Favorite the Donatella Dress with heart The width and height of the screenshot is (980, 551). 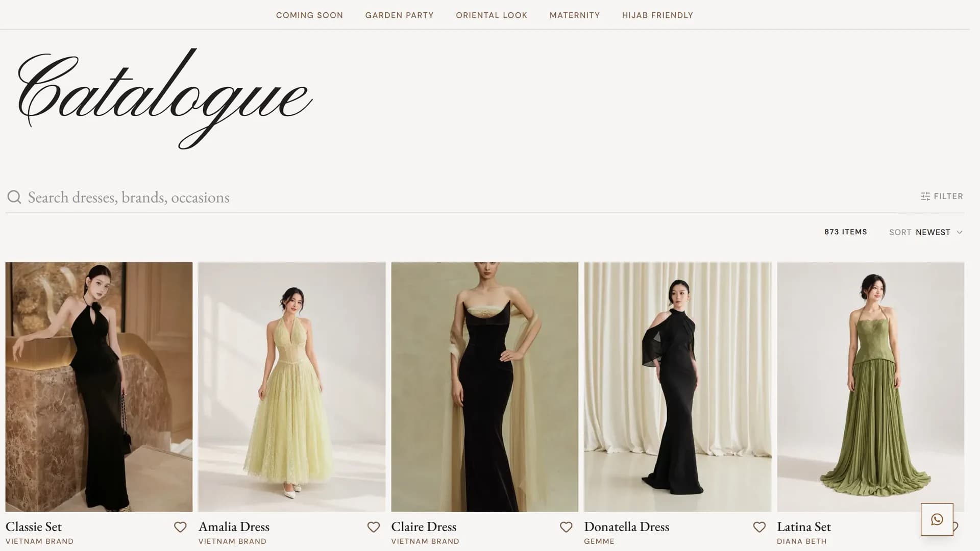point(759,527)
